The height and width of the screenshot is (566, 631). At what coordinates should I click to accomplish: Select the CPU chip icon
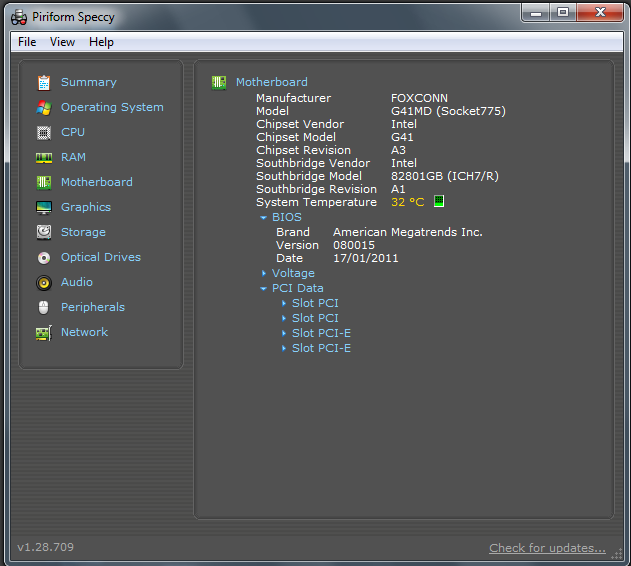[x=44, y=133]
